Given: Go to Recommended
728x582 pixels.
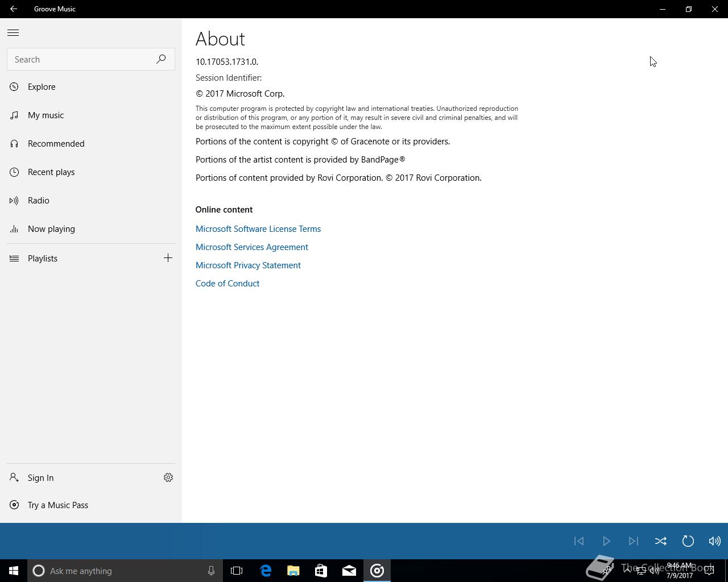Looking at the screenshot, I should click(91, 144).
